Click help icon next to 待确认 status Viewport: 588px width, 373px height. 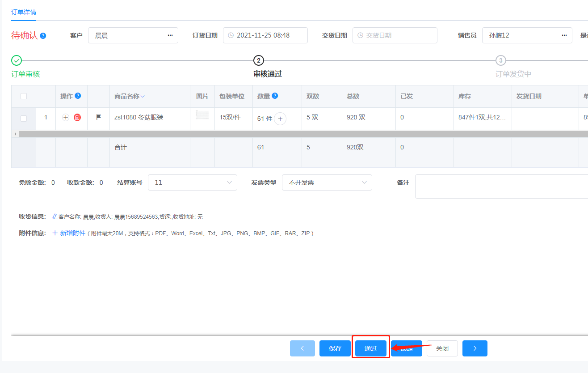coord(43,36)
